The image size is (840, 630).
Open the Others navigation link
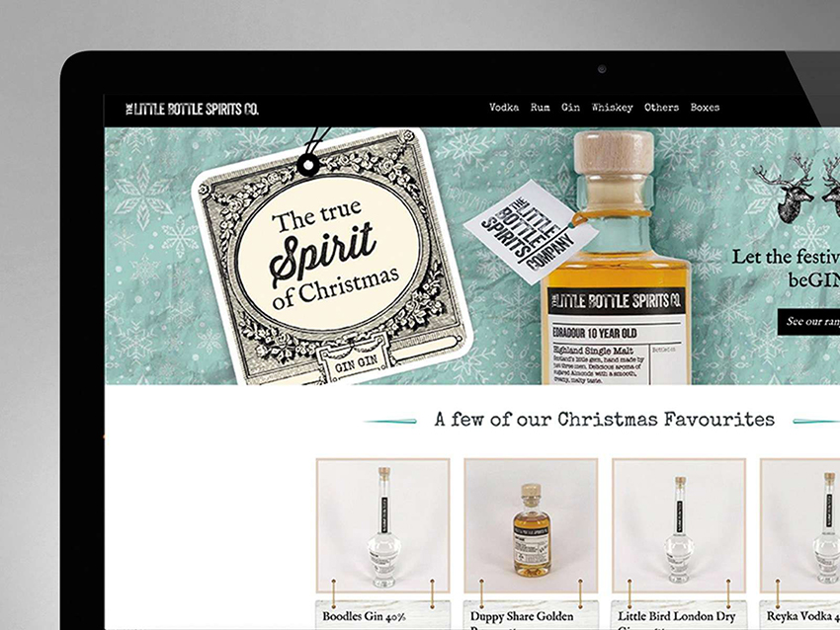click(x=661, y=108)
